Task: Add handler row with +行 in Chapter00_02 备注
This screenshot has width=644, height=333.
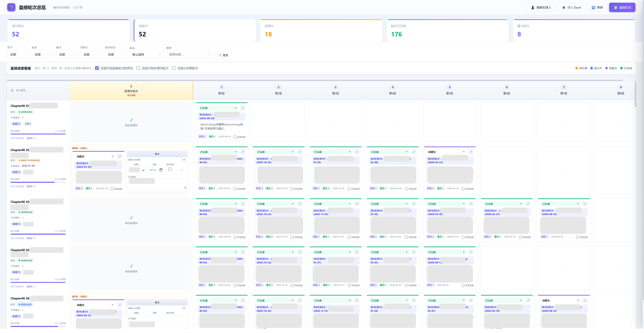Action: [183, 160]
